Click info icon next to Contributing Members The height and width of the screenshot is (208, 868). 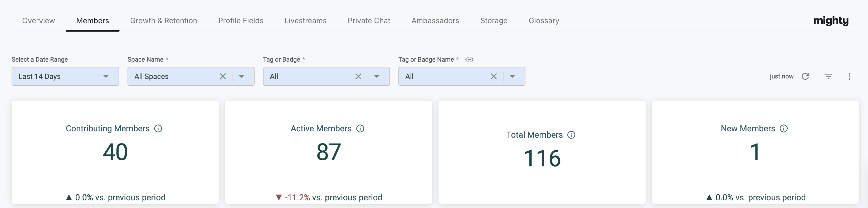(158, 128)
